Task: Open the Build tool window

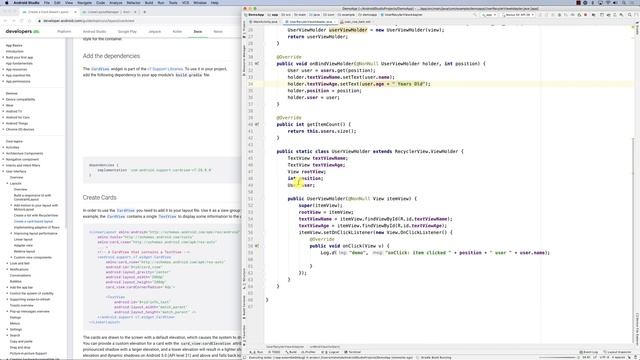Action: (291, 352)
